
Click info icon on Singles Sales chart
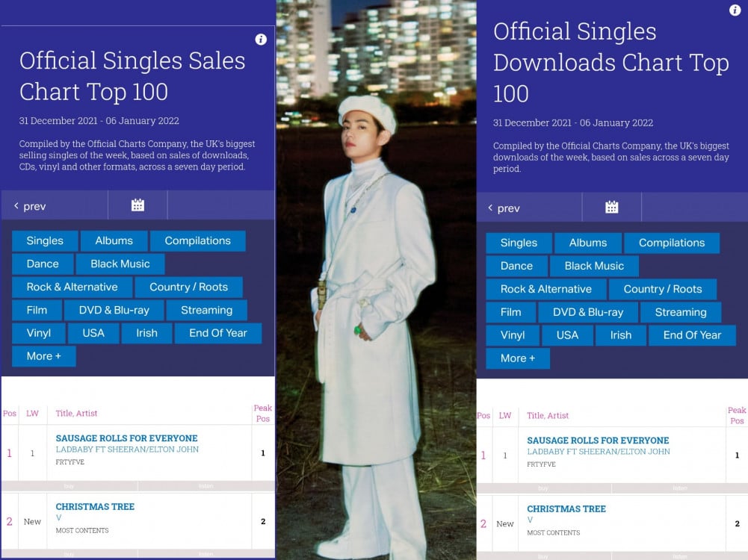pyautogui.click(x=261, y=40)
